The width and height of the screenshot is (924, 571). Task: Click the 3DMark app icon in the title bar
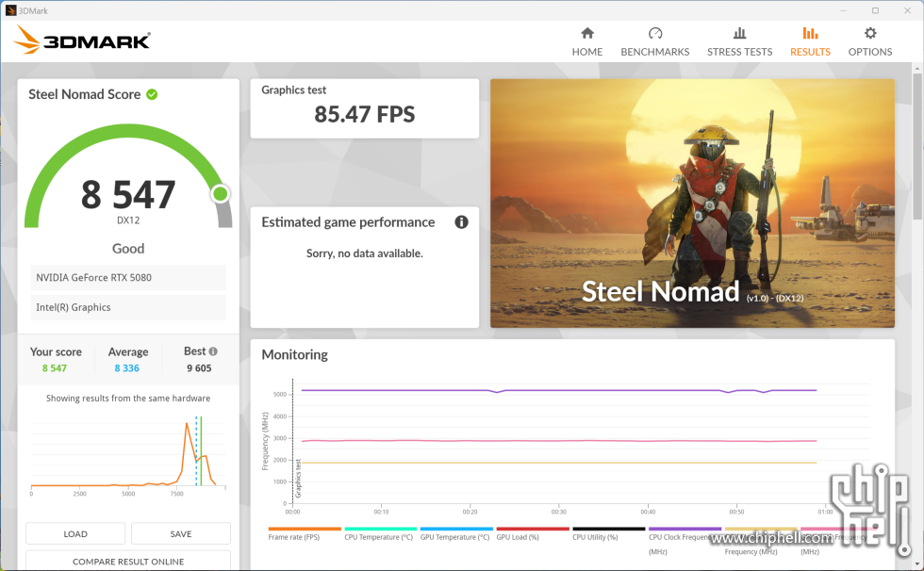(10, 10)
